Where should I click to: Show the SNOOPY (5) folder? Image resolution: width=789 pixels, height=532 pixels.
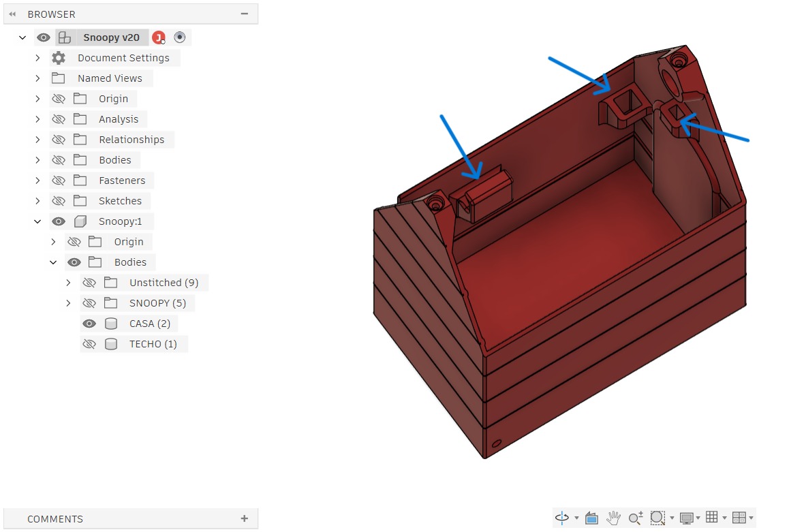point(89,303)
